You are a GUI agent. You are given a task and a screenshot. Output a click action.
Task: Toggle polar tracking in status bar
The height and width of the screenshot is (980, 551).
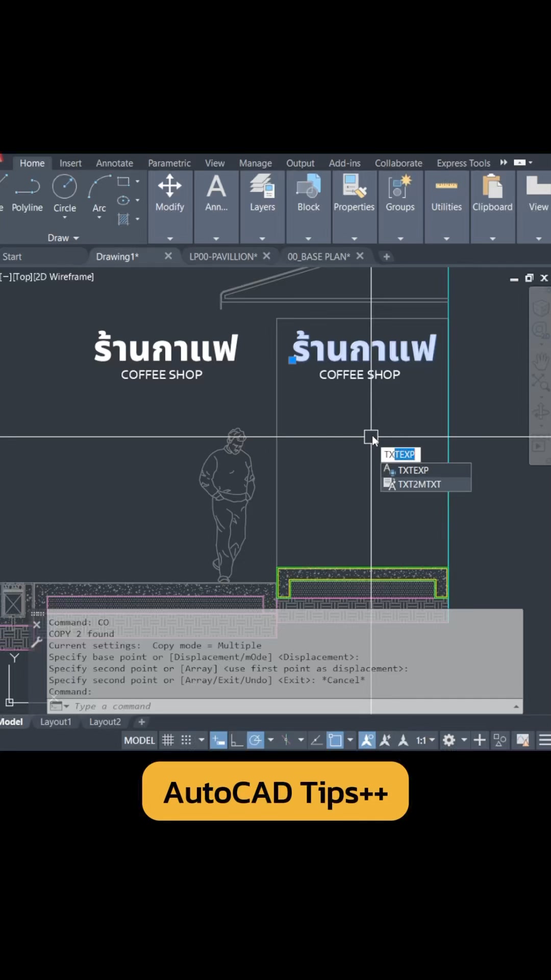(256, 740)
